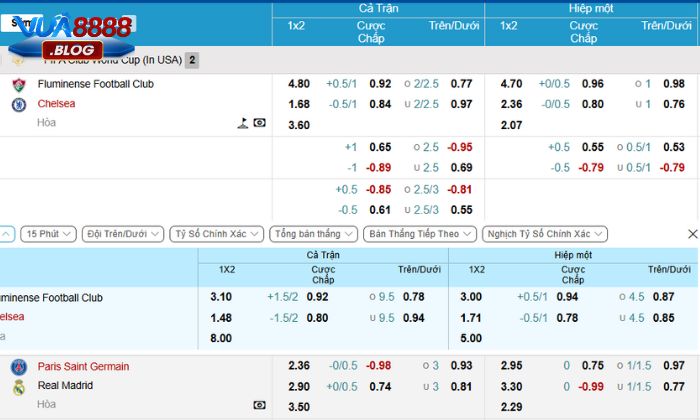This screenshot has height=420, width=700.
Task: Click the Fluminense club crest icon
Action: point(18,85)
